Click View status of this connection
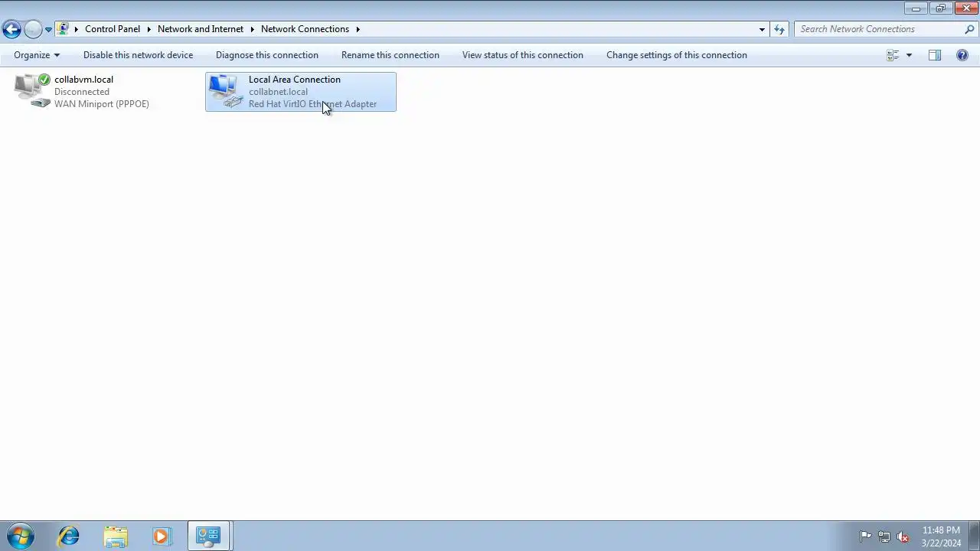 point(522,55)
